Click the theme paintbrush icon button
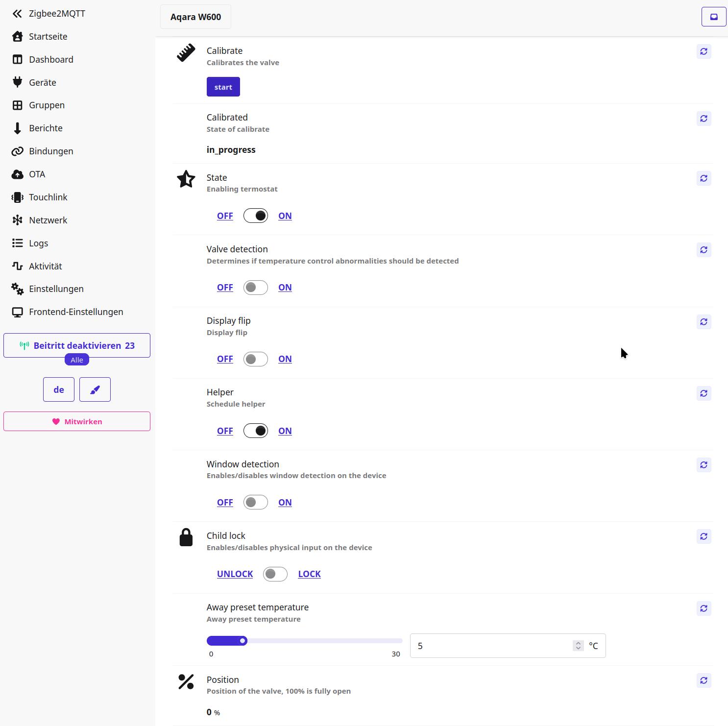 click(x=95, y=389)
